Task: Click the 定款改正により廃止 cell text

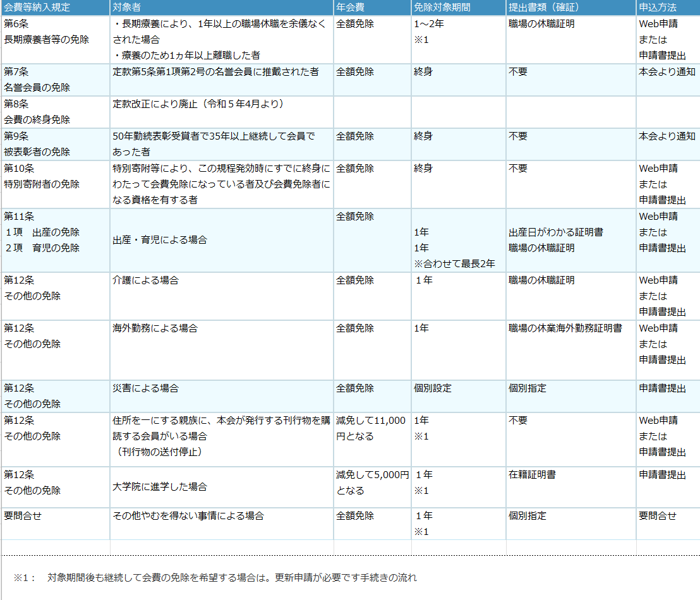Action: (198, 104)
